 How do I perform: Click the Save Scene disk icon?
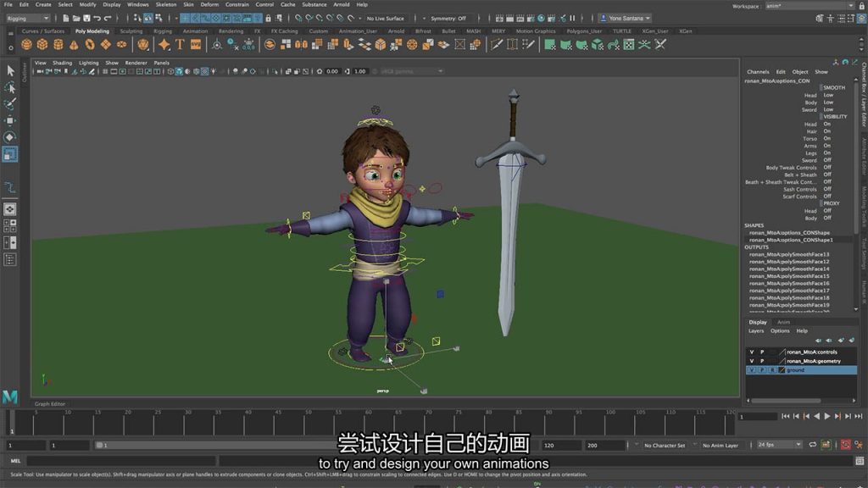[x=86, y=19]
